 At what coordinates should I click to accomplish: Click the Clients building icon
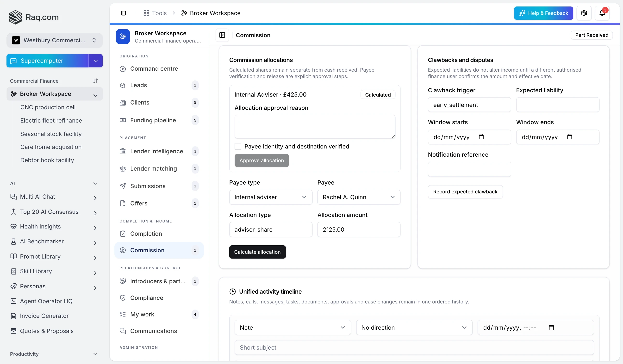pos(123,103)
